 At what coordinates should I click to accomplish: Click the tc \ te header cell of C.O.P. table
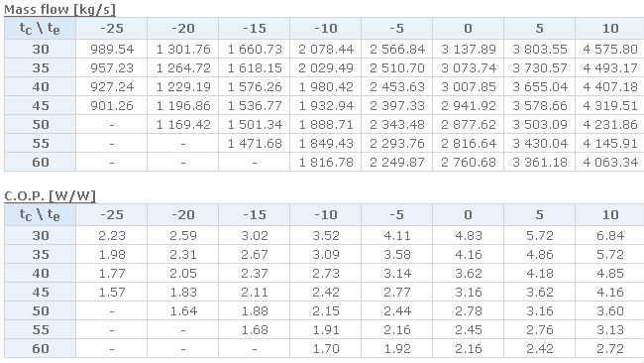40,214
